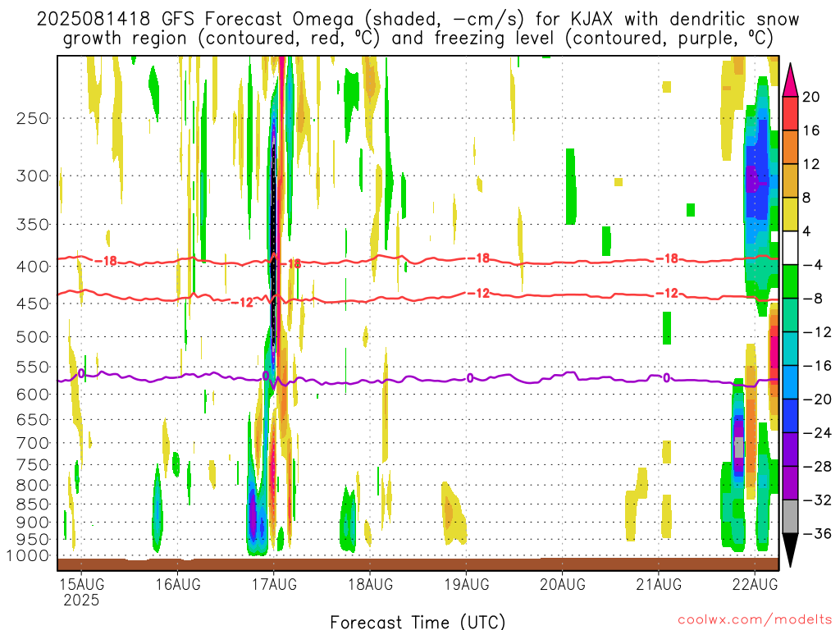840x630 pixels.
Task: Click the -12 contour label near 21AUG
Action: point(668,293)
